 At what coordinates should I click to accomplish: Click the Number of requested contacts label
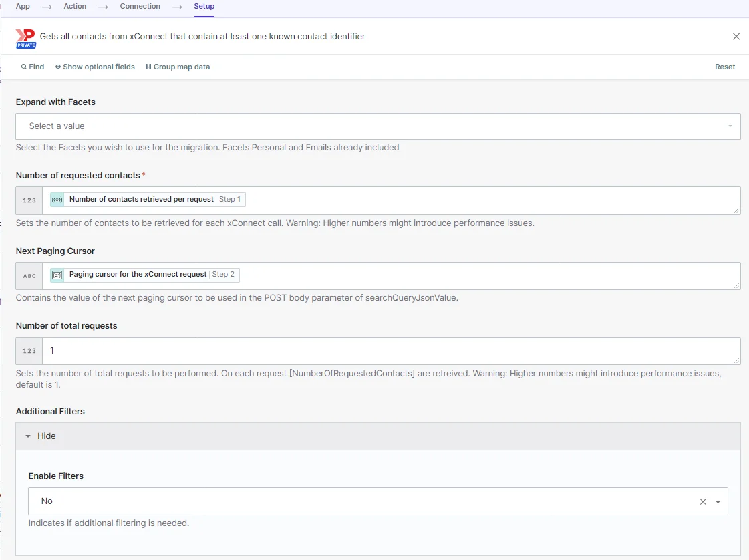78,175
